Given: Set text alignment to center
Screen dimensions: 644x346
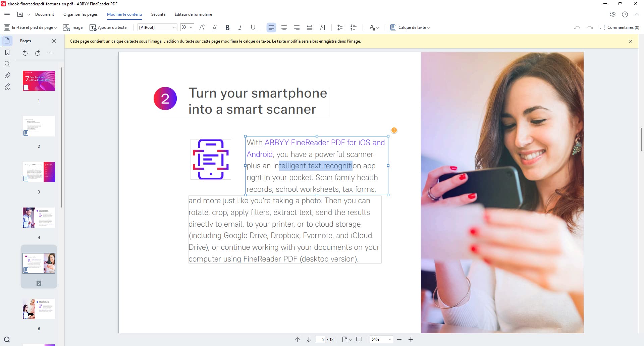Looking at the screenshot, I should [284, 27].
